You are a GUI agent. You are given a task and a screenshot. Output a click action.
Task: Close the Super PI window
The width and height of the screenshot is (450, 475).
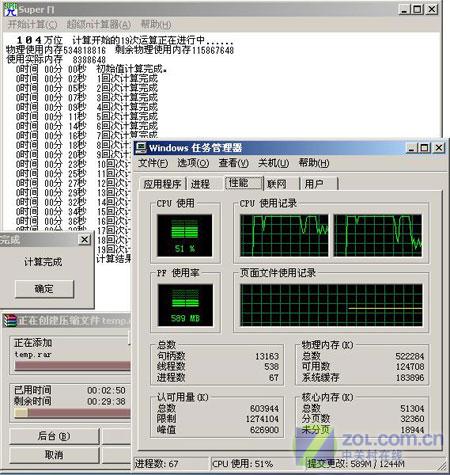click(x=432, y=9)
